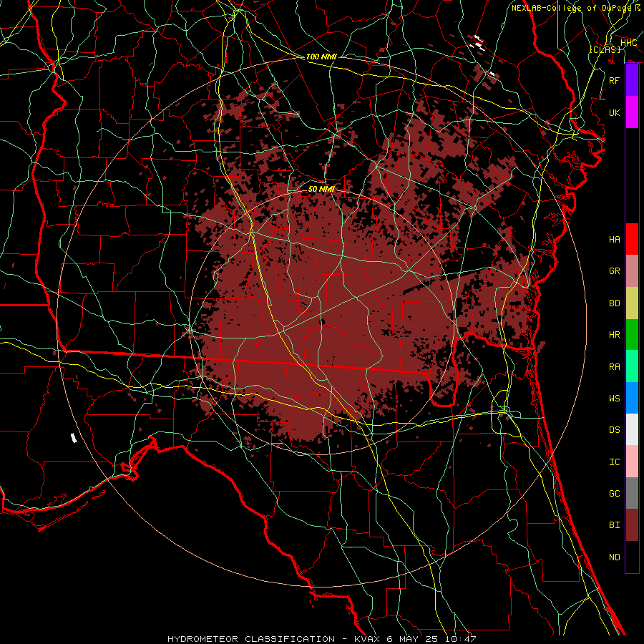The width and height of the screenshot is (644, 644).
Task: Click the GC gray legend swatch
Action: (x=632, y=493)
